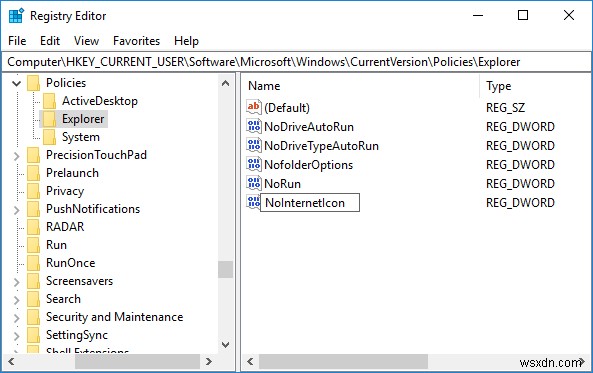
Task: Select the System key label
Action: pos(81,137)
